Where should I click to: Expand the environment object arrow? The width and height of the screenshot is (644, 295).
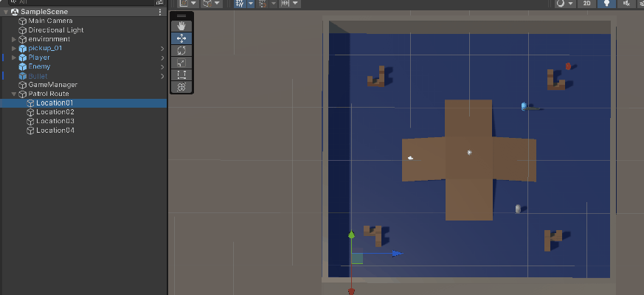[14, 39]
